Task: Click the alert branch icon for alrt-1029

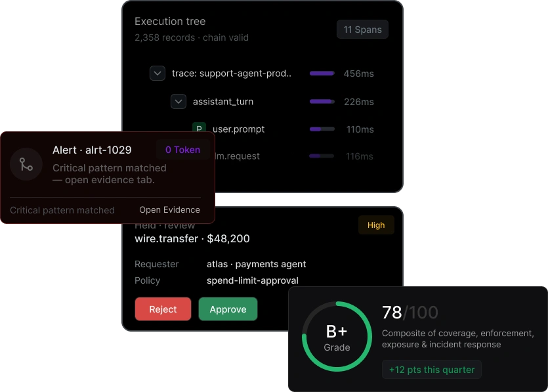Action: [26, 164]
